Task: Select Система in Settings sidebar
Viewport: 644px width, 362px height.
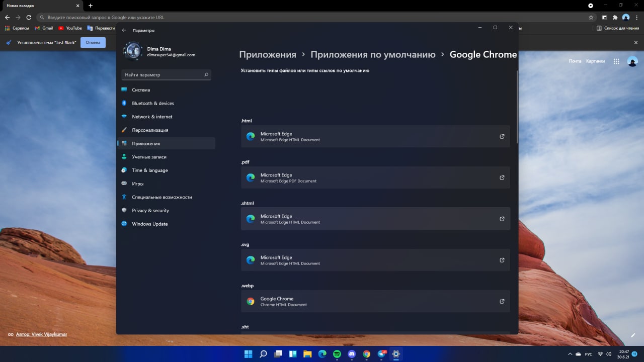Action: click(x=166, y=90)
